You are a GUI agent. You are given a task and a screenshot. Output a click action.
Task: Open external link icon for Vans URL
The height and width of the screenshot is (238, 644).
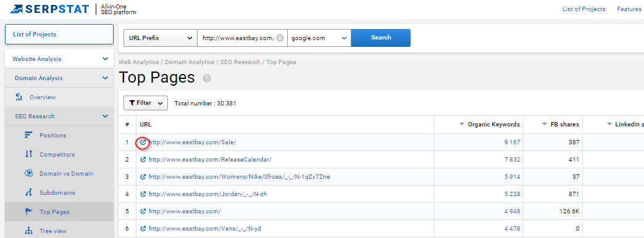click(x=143, y=229)
